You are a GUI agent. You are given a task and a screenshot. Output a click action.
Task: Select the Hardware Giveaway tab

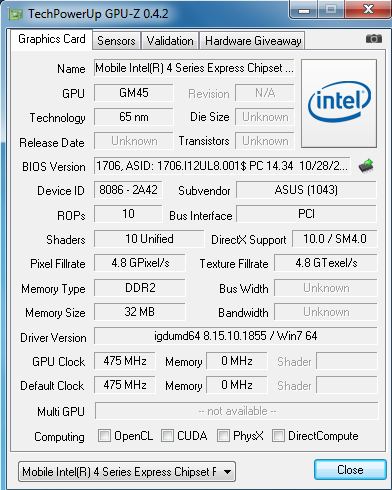(x=253, y=41)
